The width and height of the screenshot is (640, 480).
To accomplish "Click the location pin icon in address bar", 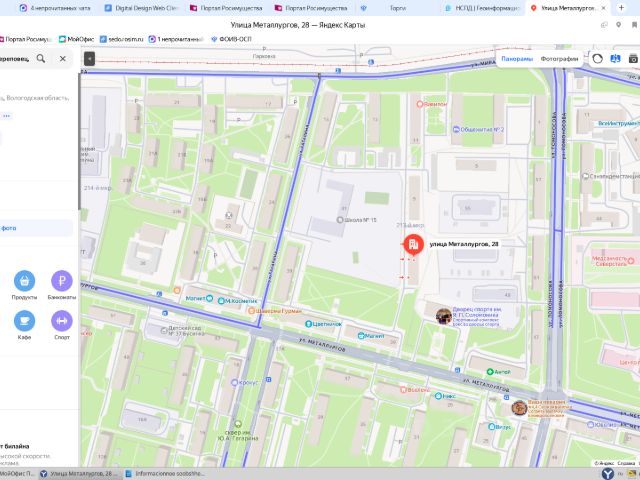I will coord(619,25).
